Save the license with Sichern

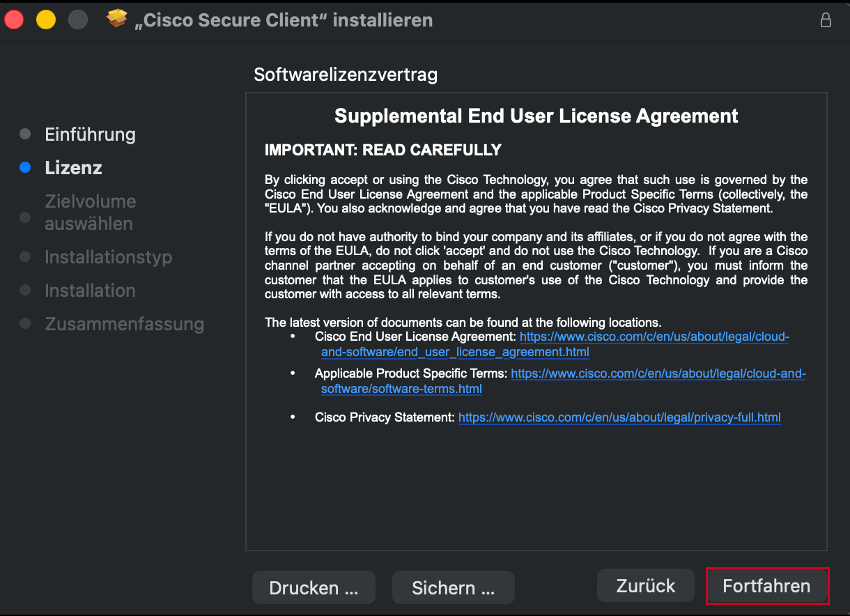454,588
